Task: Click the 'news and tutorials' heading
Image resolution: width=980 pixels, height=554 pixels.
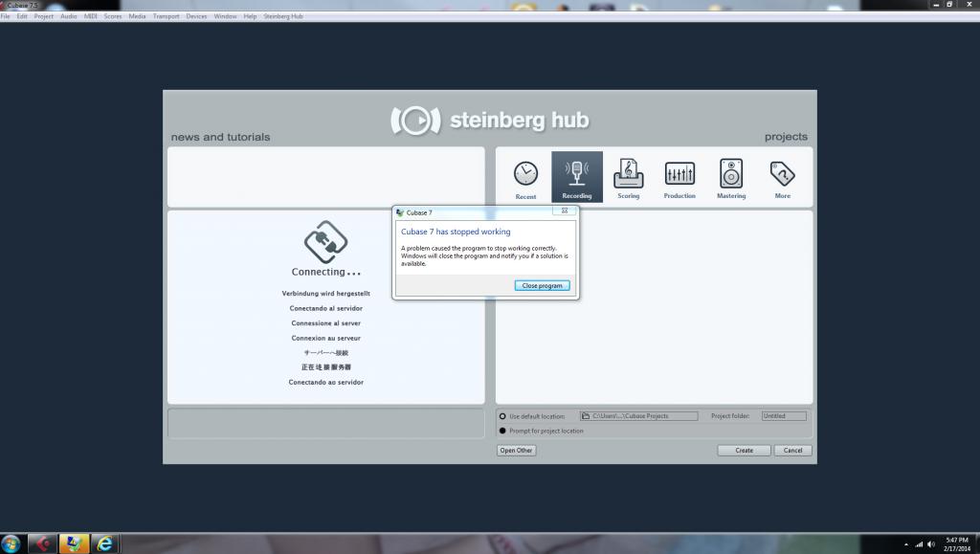Action: click(221, 137)
